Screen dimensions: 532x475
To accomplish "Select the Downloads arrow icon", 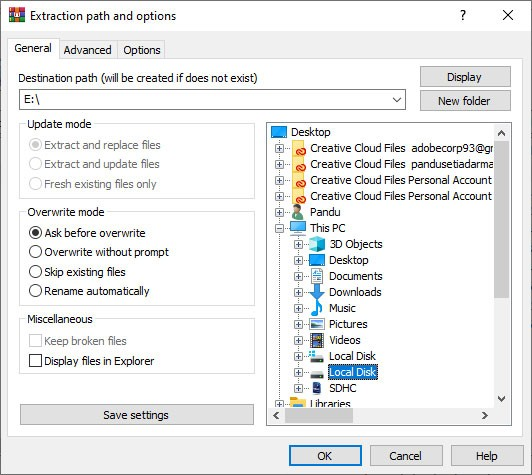I will [317, 292].
